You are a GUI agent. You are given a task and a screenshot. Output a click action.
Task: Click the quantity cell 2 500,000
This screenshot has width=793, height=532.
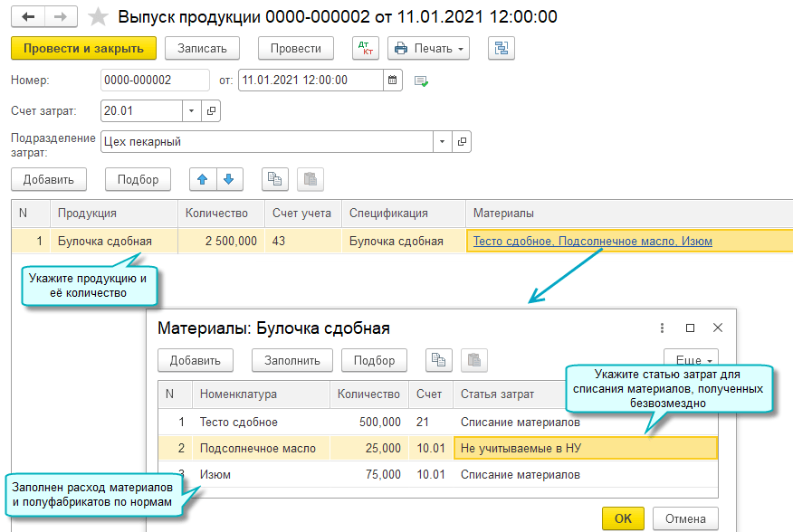pyautogui.click(x=221, y=241)
